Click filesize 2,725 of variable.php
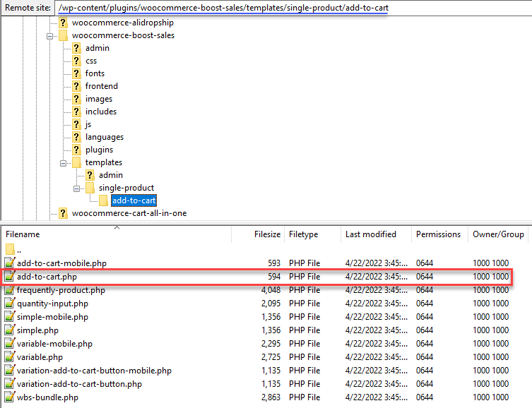The width and height of the screenshot is (532, 408). coord(271,357)
